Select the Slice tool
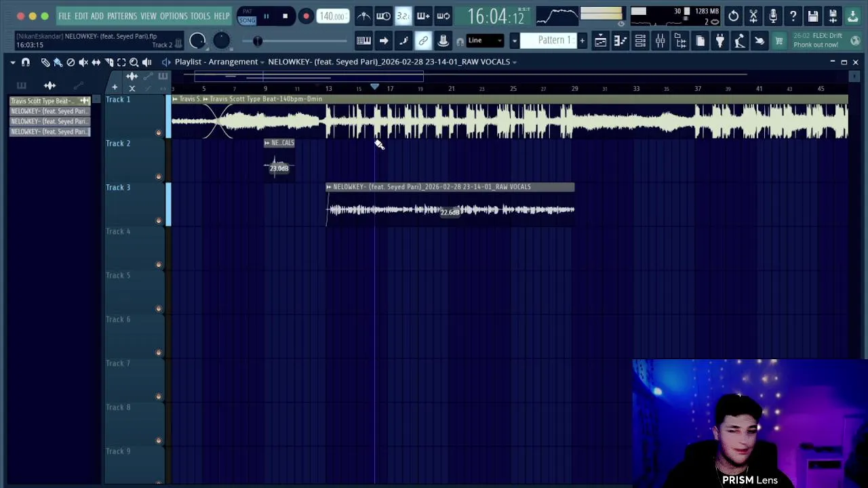This screenshot has height=488, width=868. (x=109, y=62)
